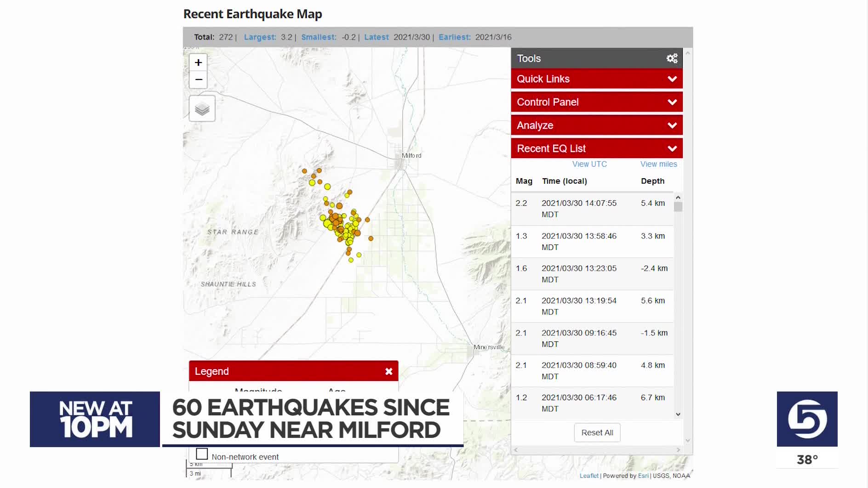Close the Legend panel

[388, 371]
